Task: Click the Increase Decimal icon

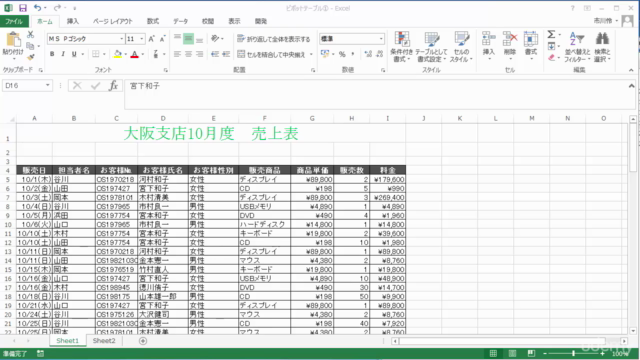Action: [x=368, y=54]
